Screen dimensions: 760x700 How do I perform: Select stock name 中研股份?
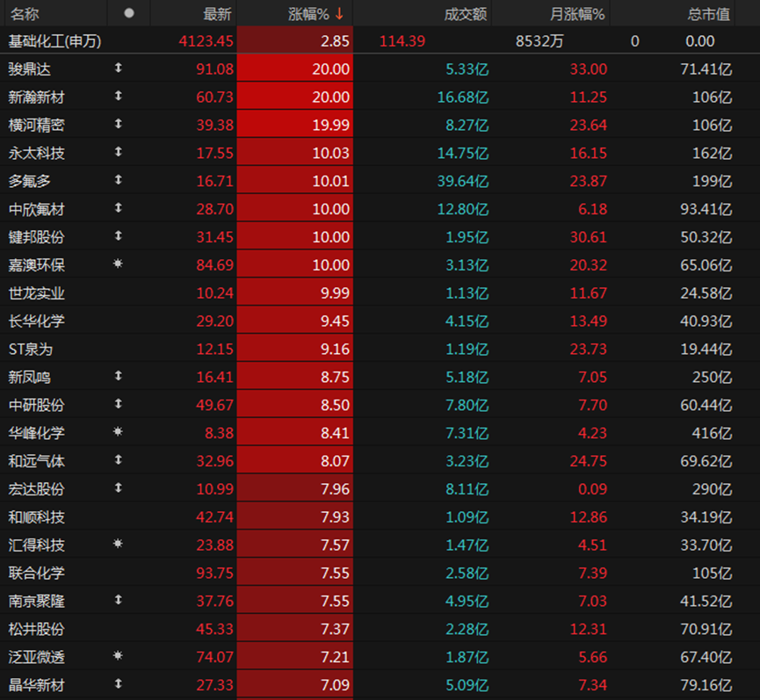click(x=36, y=406)
